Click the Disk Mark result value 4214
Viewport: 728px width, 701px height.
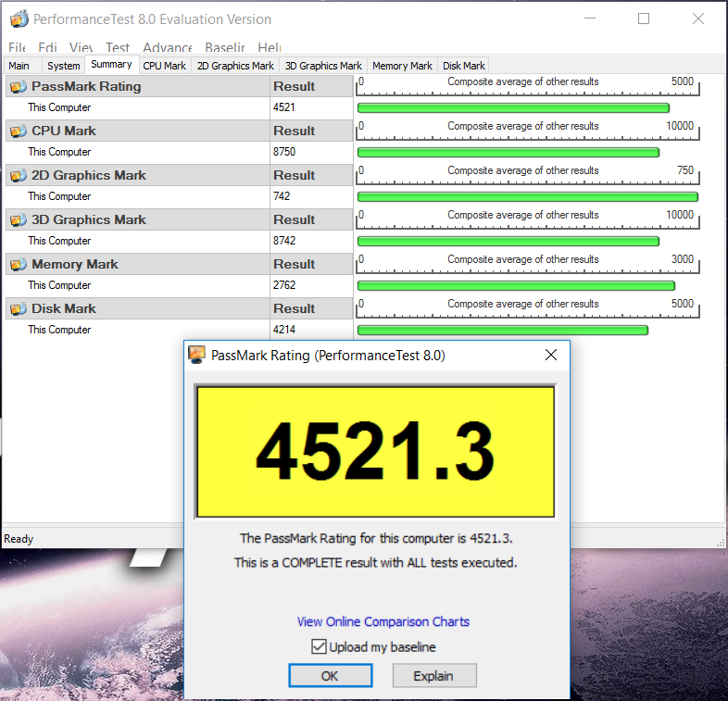[284, 330]
